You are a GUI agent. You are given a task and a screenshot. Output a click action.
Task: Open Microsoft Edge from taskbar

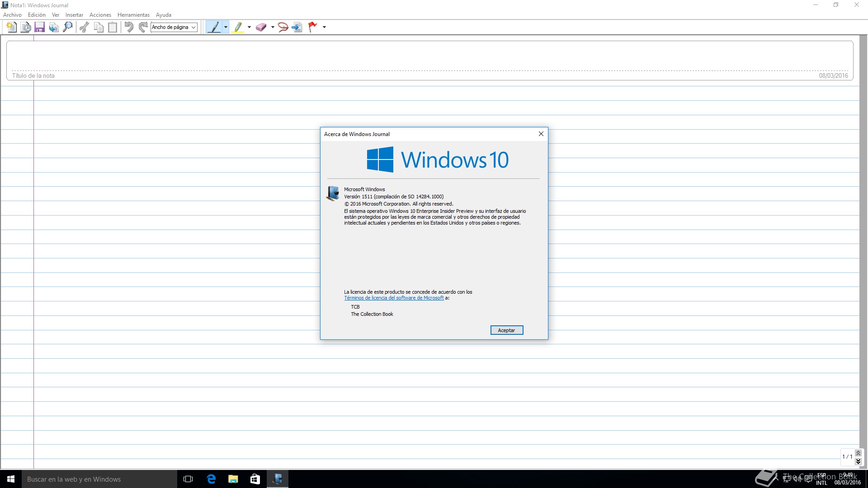[x=211, y=479]
